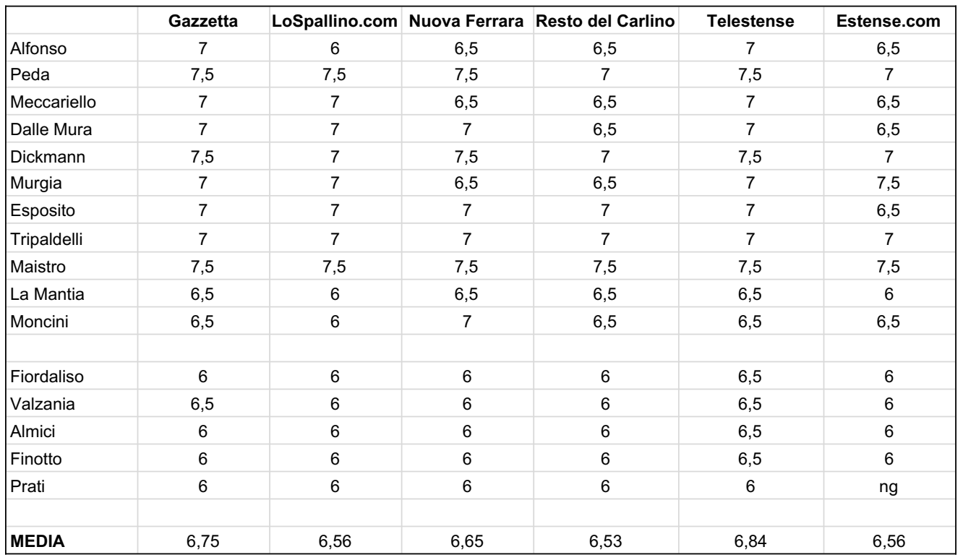Click the Nuova Ferrara header cell

click(x=467, y=22)
